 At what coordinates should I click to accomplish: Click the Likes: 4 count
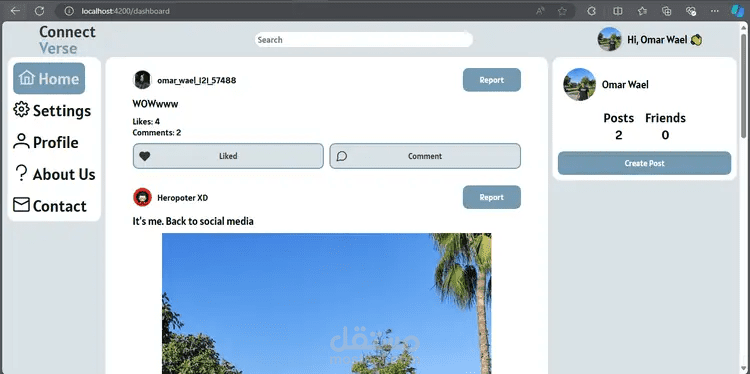click(x=146, y=121)
